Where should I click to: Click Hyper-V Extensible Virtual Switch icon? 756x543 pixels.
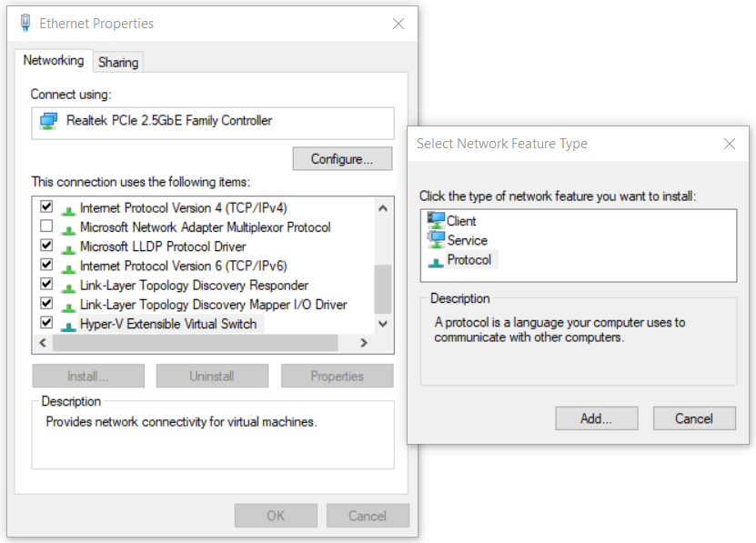[x=68, y=325]
